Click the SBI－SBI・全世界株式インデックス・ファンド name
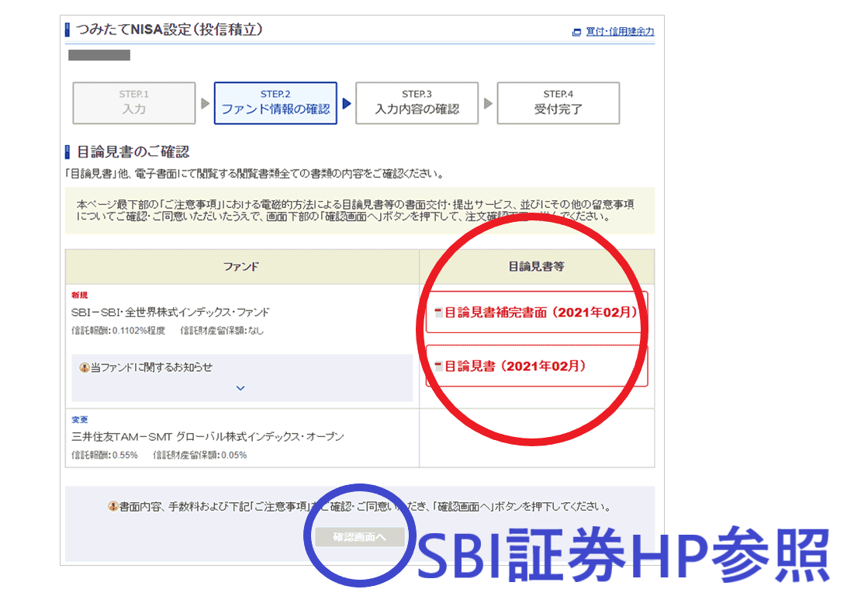868x610 pixels. tap(171, 313)
